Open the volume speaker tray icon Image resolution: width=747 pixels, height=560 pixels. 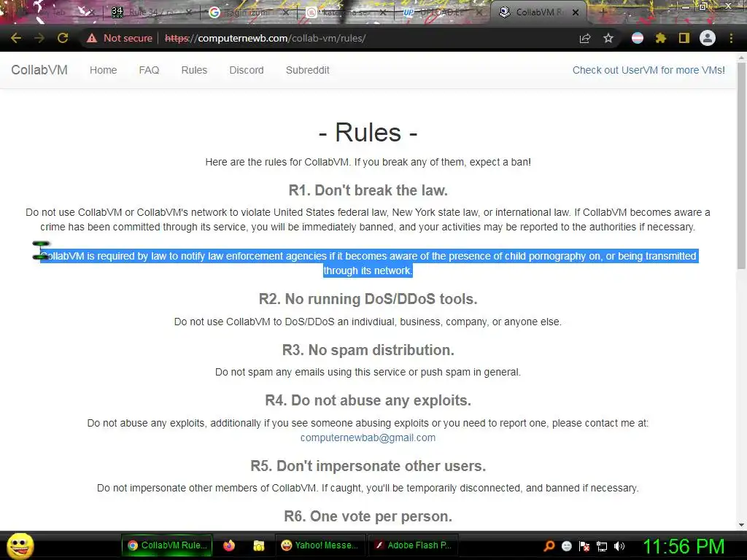coord(619,546)
